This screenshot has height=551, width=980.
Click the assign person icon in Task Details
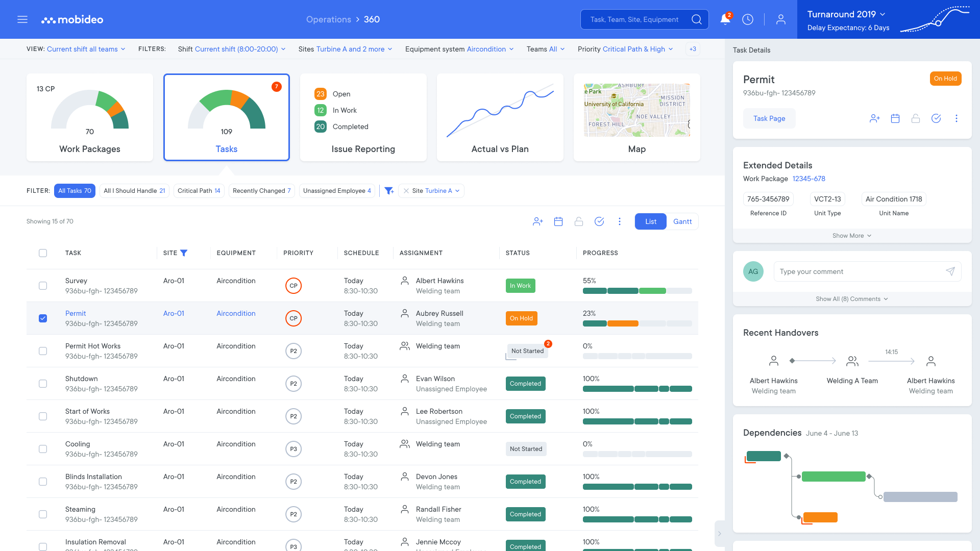(875, 118)
